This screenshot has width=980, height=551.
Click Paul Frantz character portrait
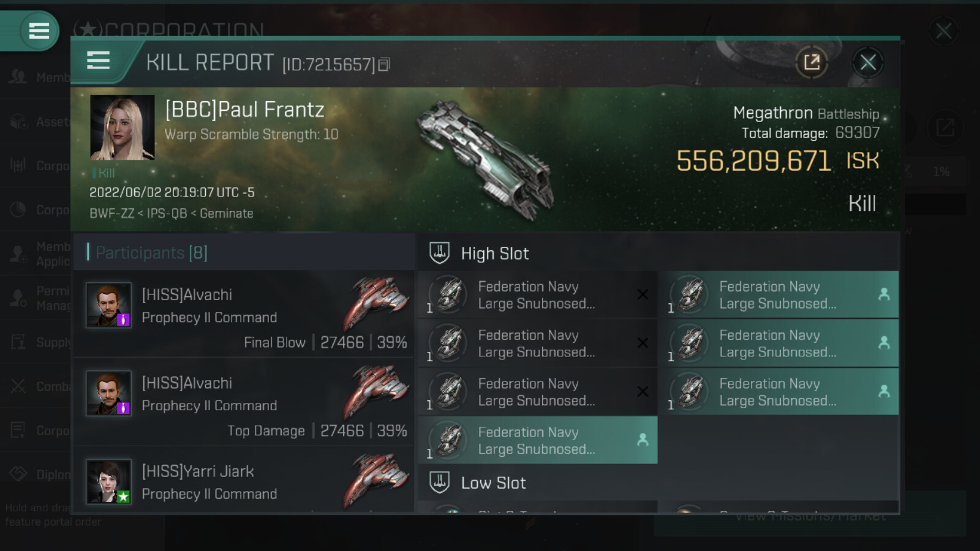[123, 127]
